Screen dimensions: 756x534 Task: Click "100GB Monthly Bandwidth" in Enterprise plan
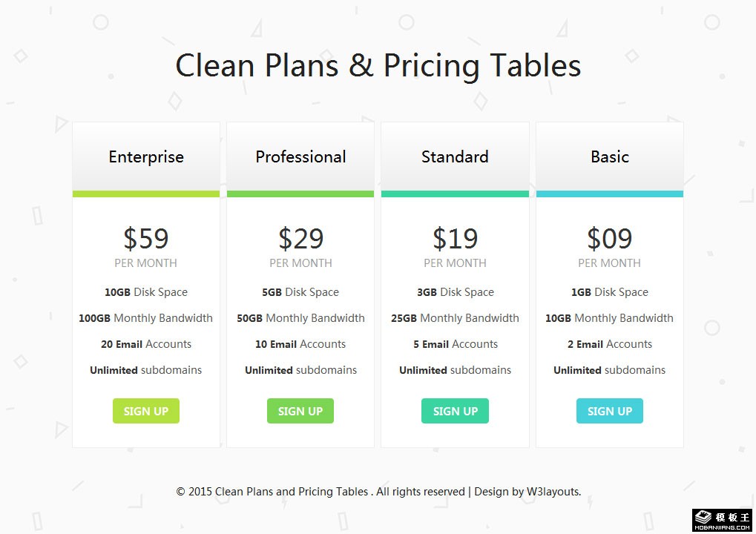(x=146, y=318)
